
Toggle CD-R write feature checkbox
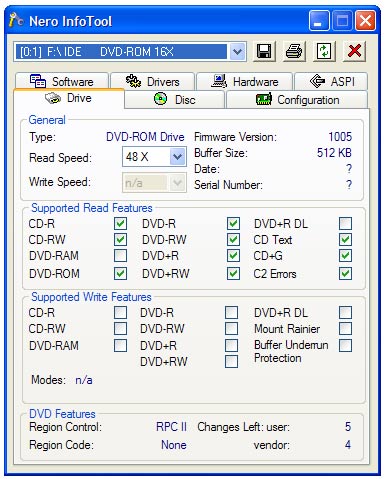pos(120,313)
